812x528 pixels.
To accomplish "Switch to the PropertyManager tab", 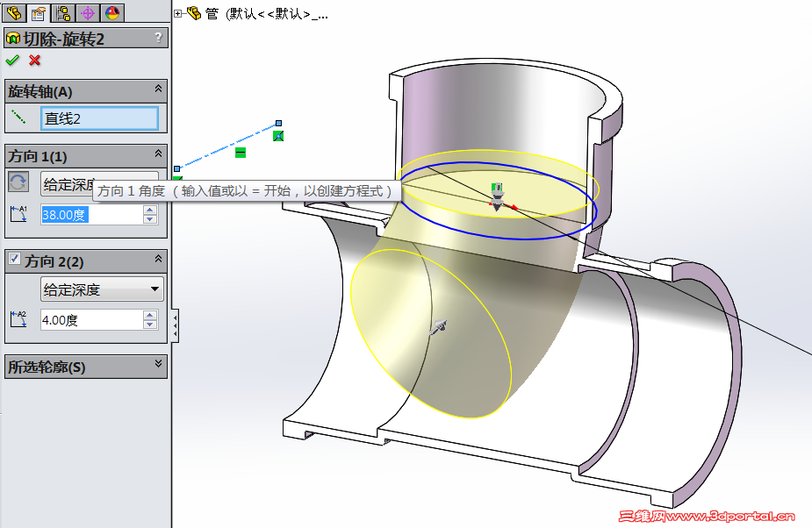I will 38,12.
